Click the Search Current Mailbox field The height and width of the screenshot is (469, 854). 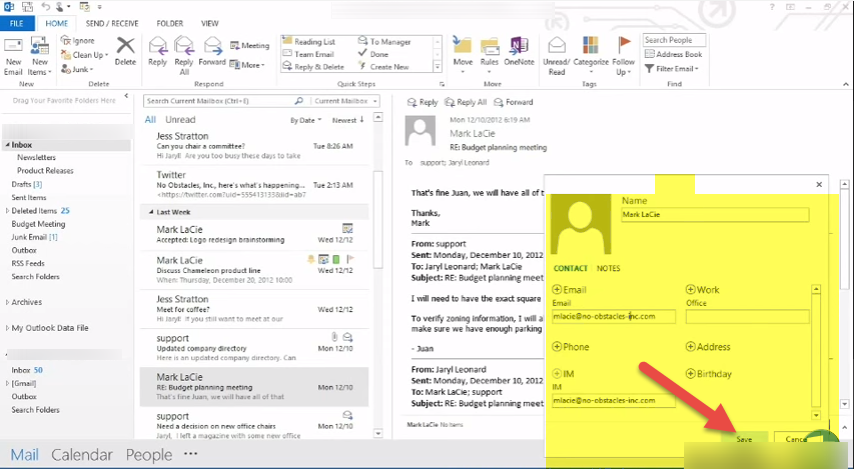click(218, 101)
